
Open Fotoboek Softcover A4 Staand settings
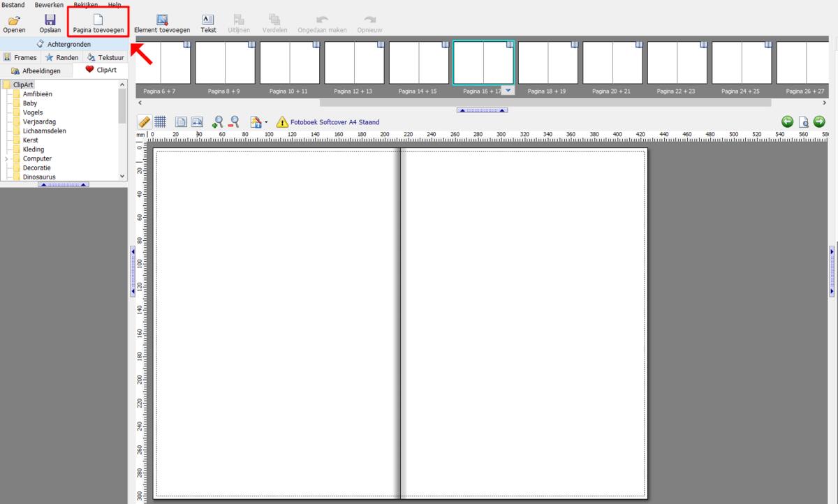[x=334, y=121]
